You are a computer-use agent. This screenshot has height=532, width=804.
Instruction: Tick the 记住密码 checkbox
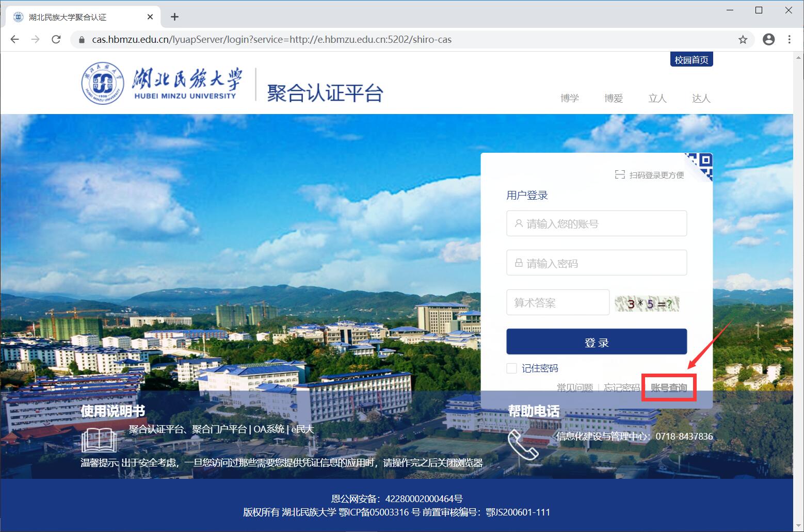[512, 368]
